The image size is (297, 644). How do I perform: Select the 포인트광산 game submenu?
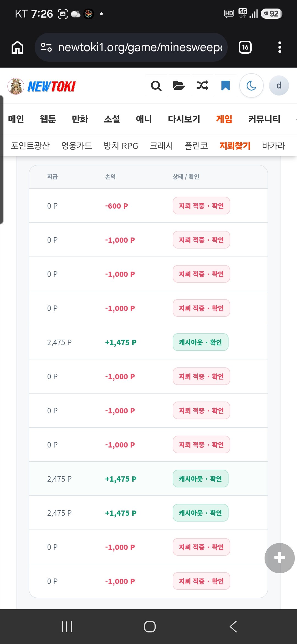pyautogui.click(x=30, y=146)
